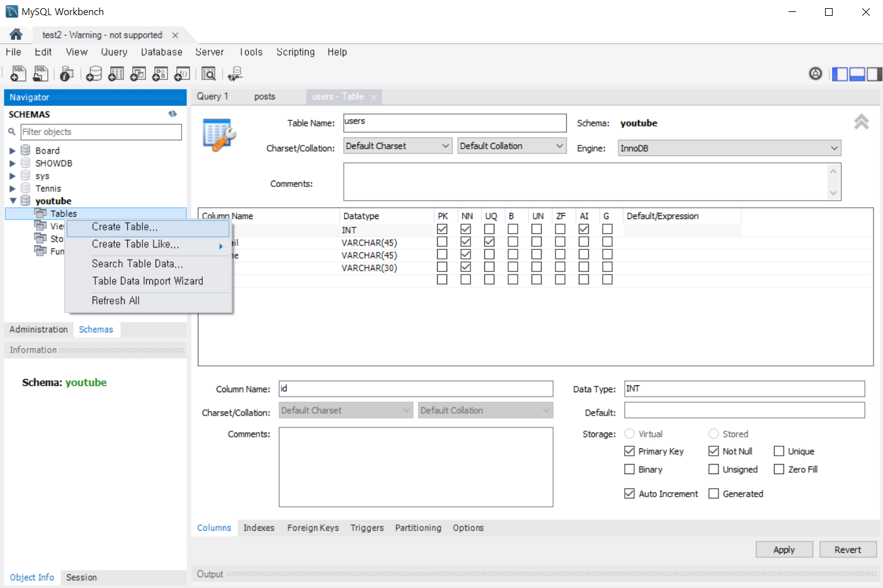Expand the Board schema tree arrow
This screenshot has width=883, height=588.
tap(12, 150)
